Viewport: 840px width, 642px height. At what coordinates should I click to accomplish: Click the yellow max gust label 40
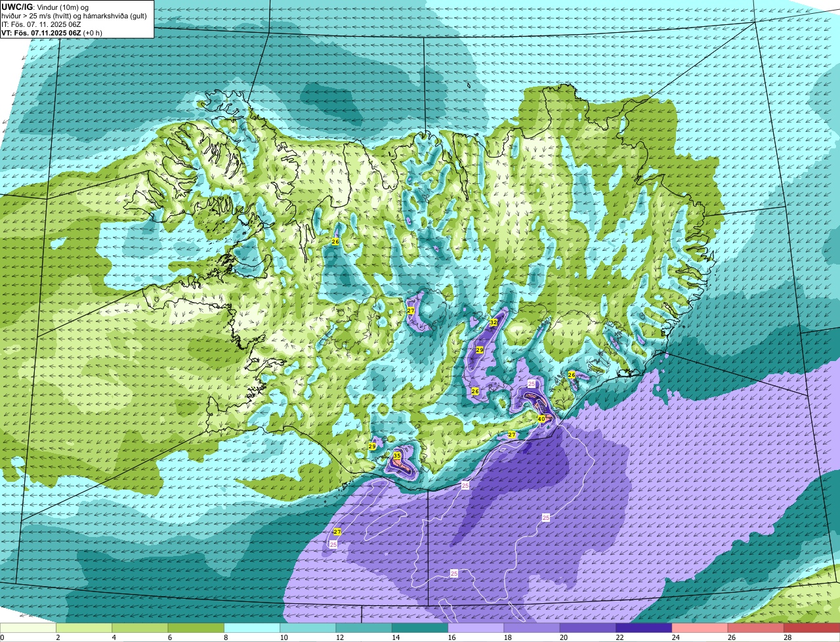pyautogui.click(x=541, y=418)
